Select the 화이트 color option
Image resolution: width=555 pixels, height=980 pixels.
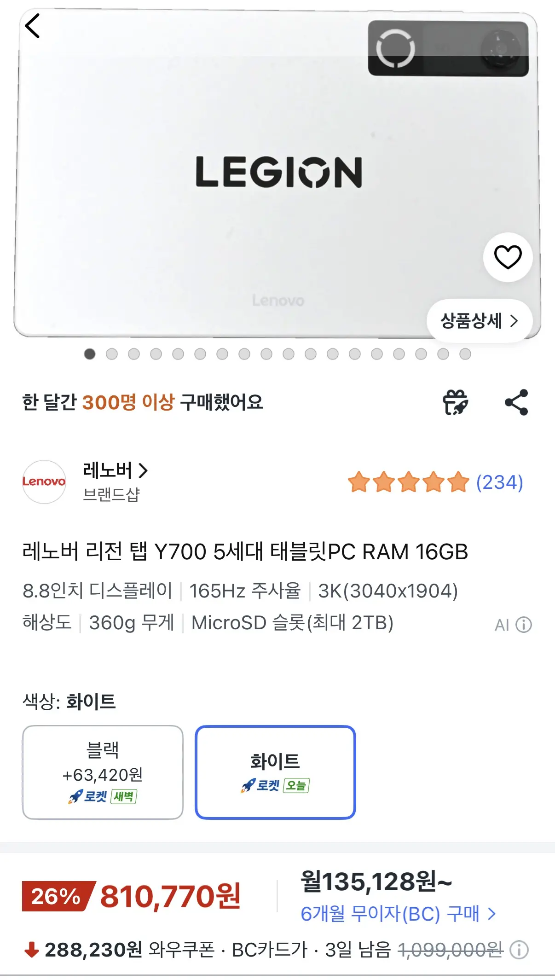pyautogui.click(x=275, y=772)
